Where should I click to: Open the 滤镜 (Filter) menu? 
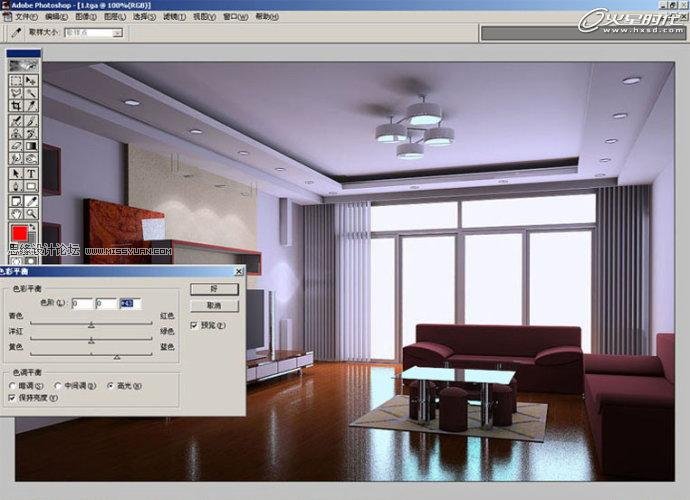[x=173, y=17]
